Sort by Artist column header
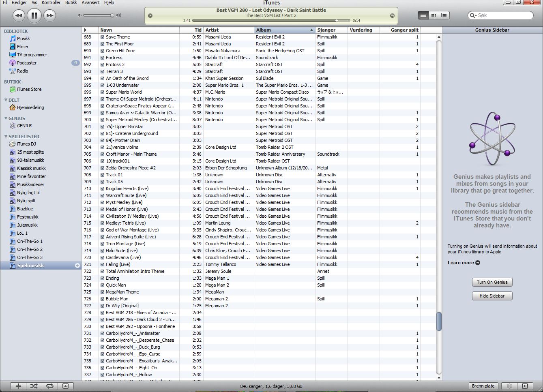Screen dimensions: 543x392 (229, 30)
